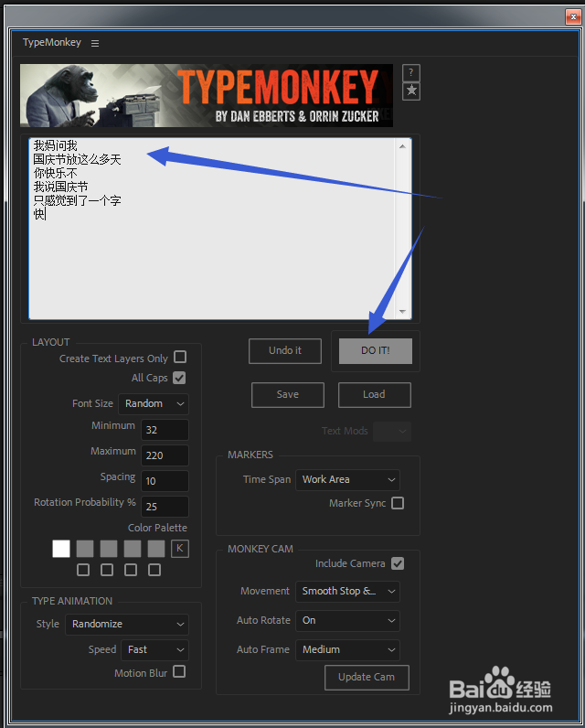Open the Auto Frame Medium dropdown

pos(347,650)
